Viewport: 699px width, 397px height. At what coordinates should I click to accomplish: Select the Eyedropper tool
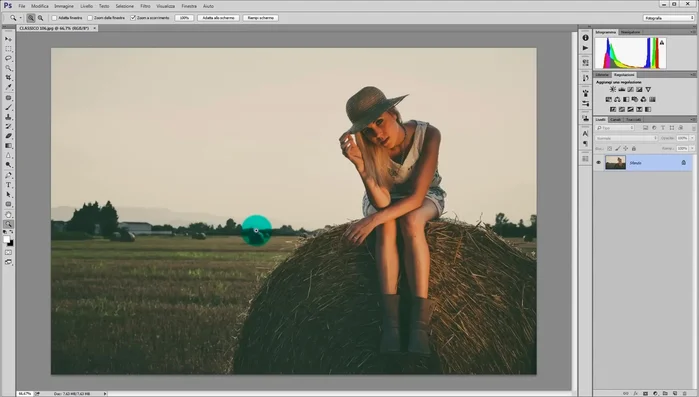[8, 87]
